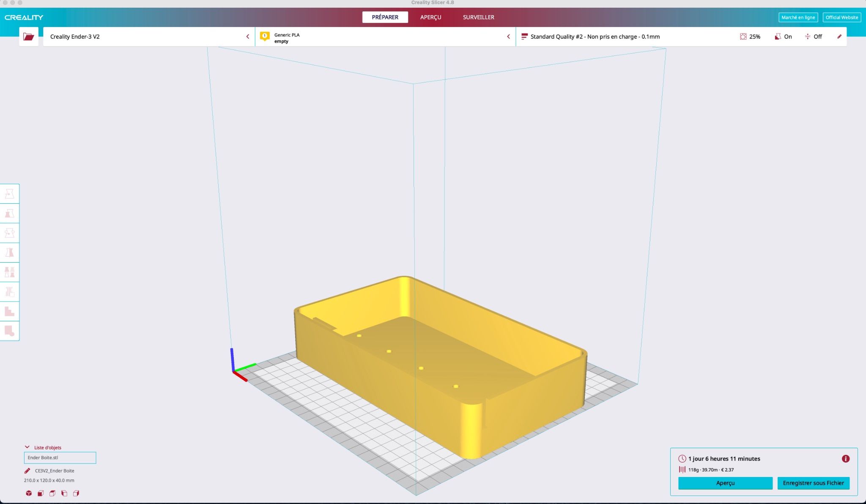Expand the Generic PLA material selector

(385, 37)
